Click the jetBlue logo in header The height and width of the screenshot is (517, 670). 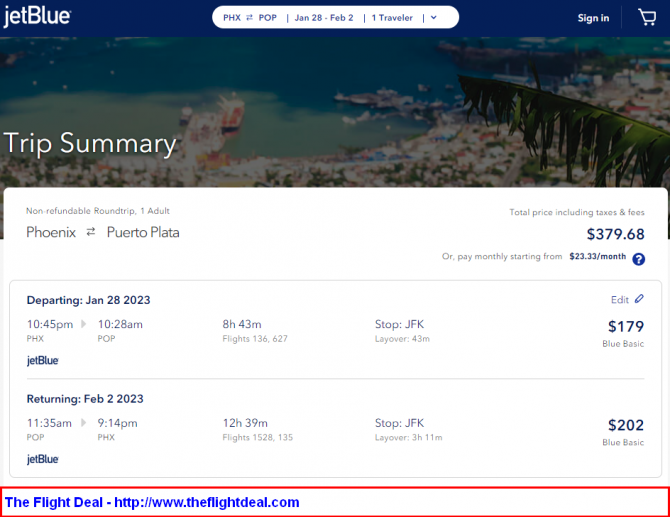pos(37,17)
